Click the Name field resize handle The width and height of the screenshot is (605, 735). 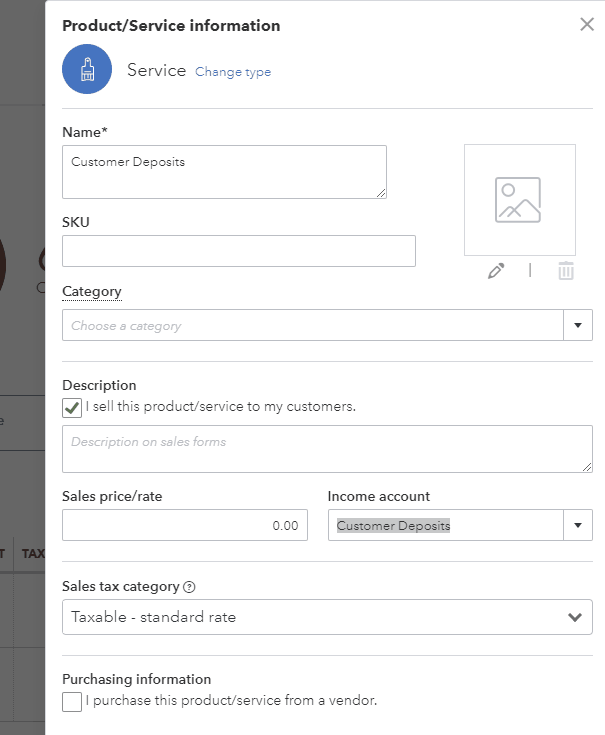click(381, 193)
